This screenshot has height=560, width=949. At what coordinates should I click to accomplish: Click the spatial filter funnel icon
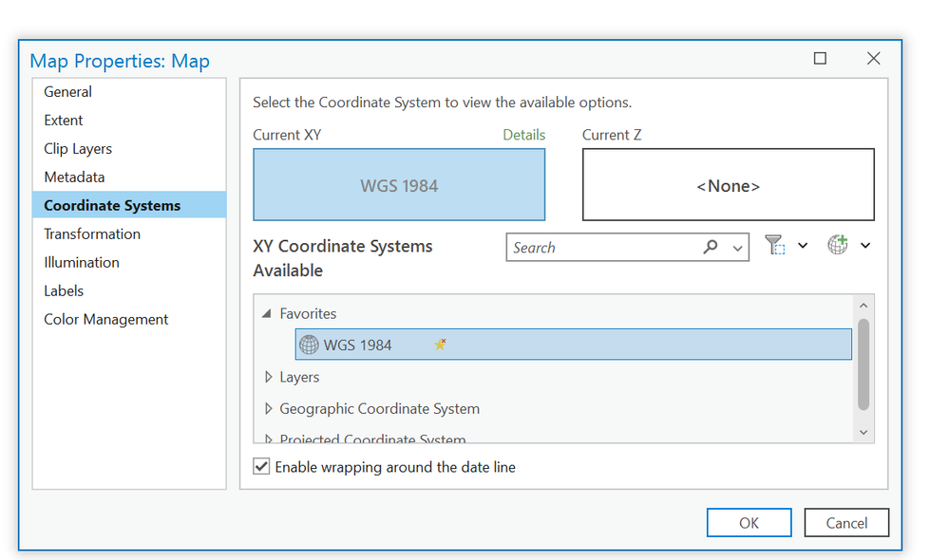775,246
